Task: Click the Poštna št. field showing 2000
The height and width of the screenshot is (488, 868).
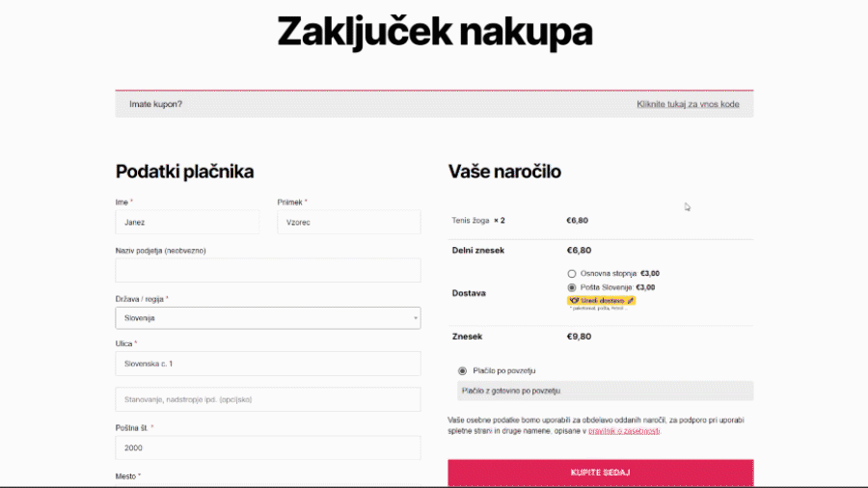Action: pyautogui.click(x=268, y=447)
